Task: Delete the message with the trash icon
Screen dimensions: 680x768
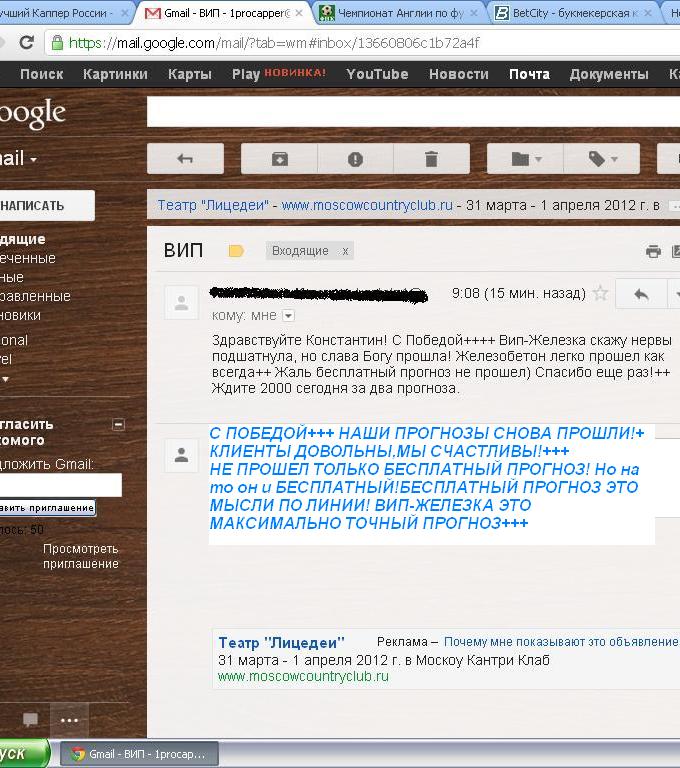Action: (431, 159)
